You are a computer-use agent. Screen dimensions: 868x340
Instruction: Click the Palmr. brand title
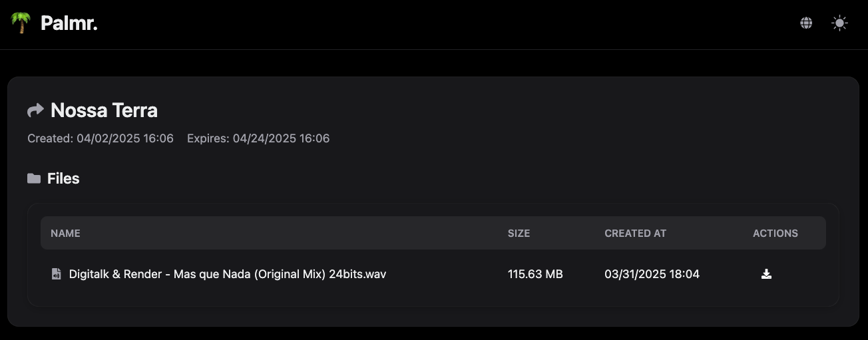69,23
